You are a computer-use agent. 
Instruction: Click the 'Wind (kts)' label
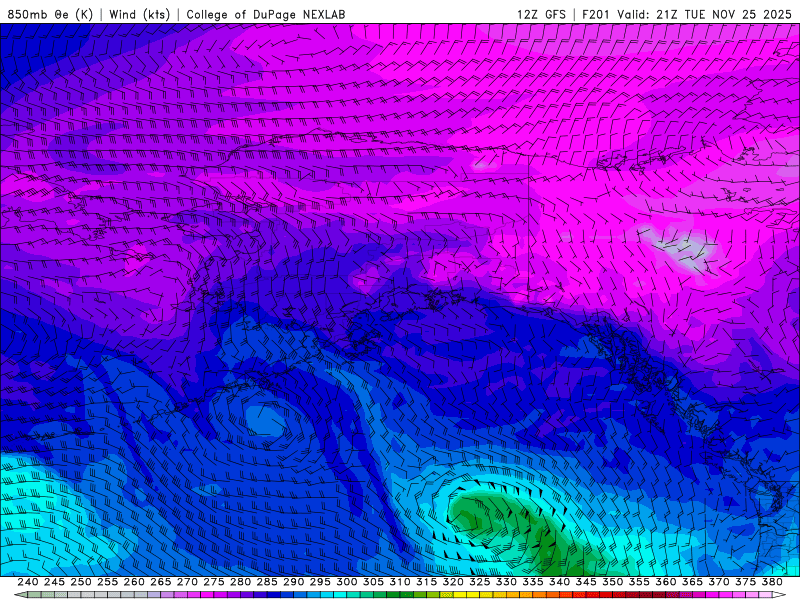click(140, 14)
